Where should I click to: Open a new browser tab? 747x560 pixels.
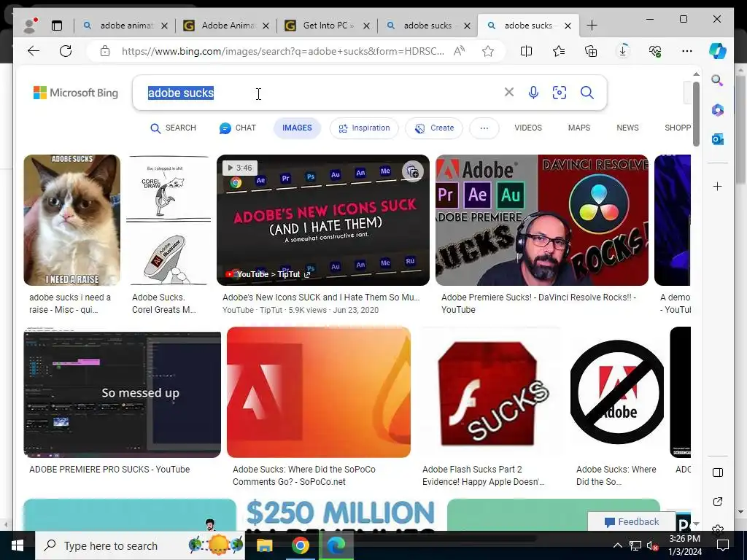pyautogui.click(x=592, y=26)
